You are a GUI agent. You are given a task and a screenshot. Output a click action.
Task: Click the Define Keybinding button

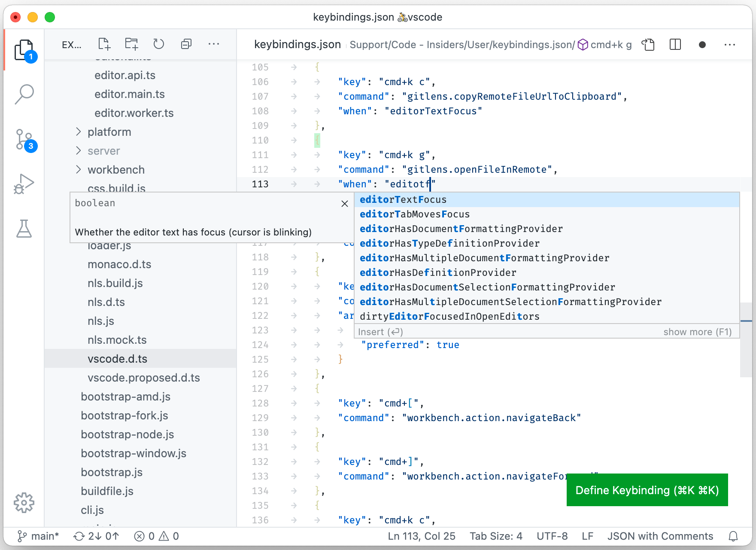click(647, 490)
